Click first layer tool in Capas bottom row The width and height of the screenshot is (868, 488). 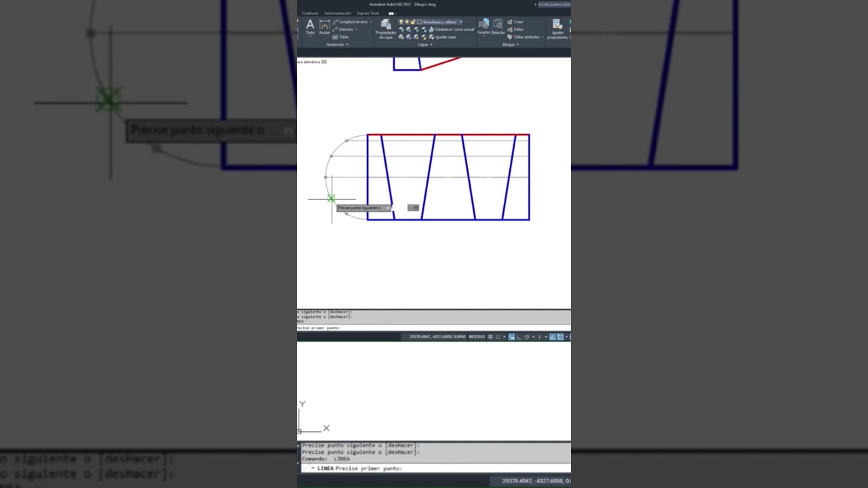click(401, 37)
